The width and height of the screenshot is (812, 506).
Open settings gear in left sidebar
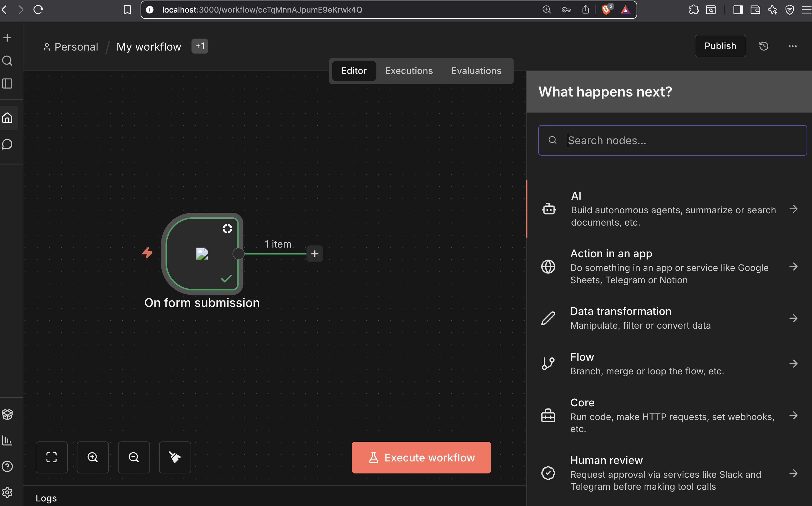[7, 492]
